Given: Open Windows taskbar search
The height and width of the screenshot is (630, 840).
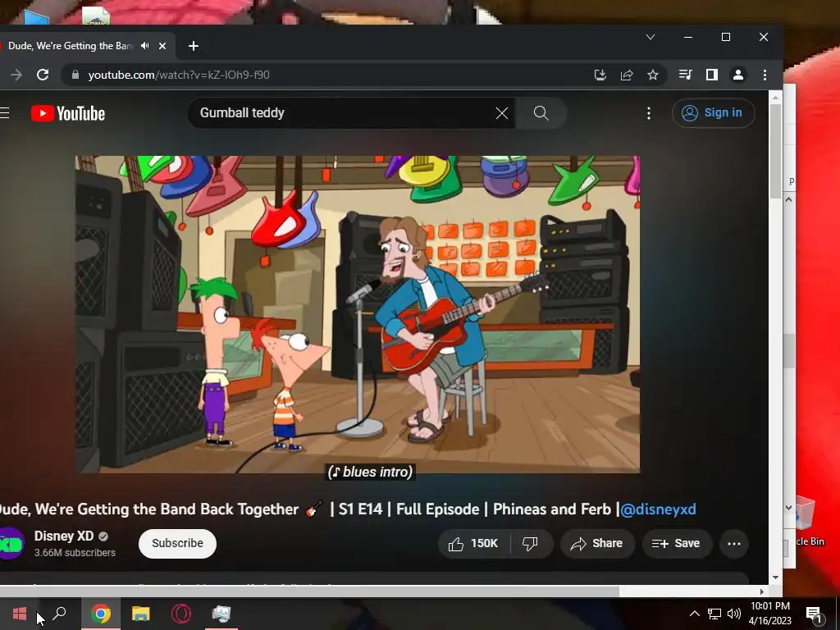Looking at the screenshot, I should [59, 614].
